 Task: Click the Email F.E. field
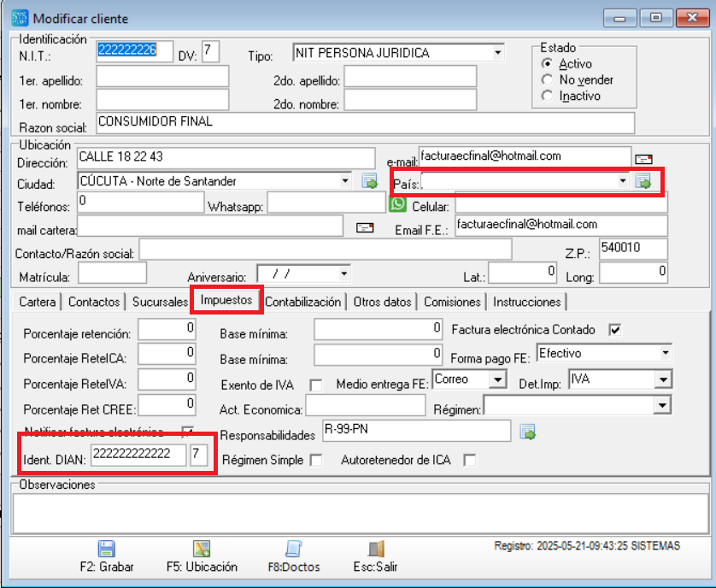click(x=561, y=226)
